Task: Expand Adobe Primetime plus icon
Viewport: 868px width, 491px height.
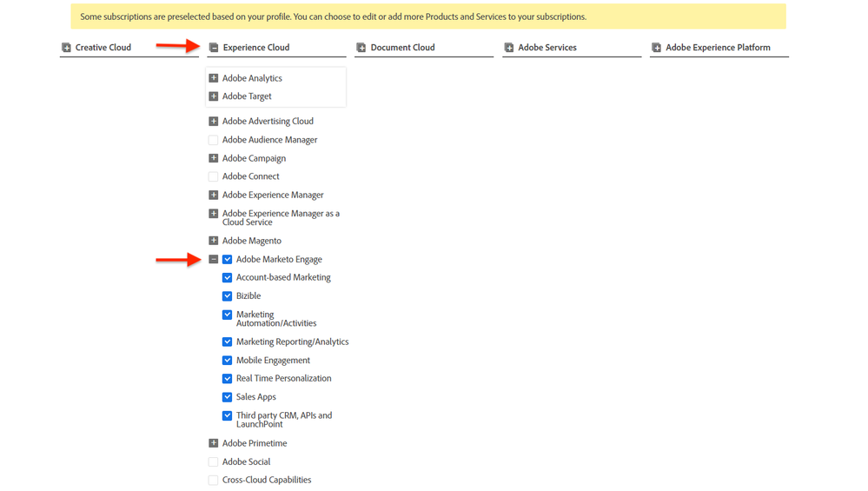Action: tap(213, 443)
